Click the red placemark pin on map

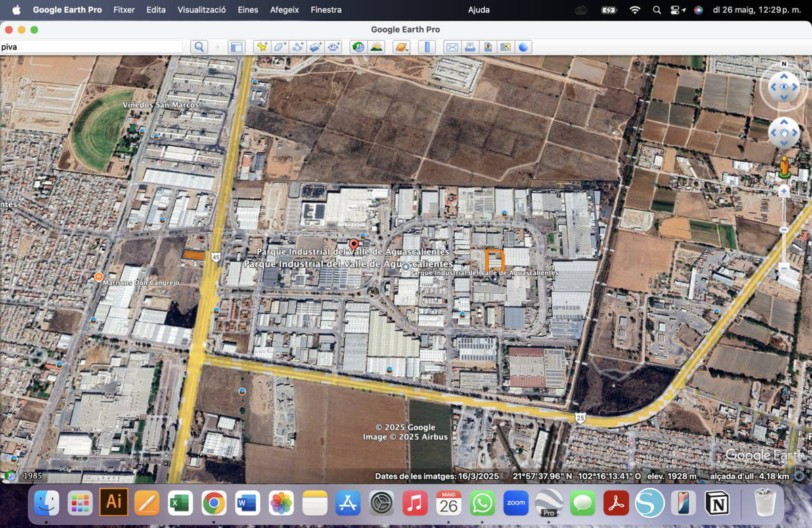click(353, 245)
